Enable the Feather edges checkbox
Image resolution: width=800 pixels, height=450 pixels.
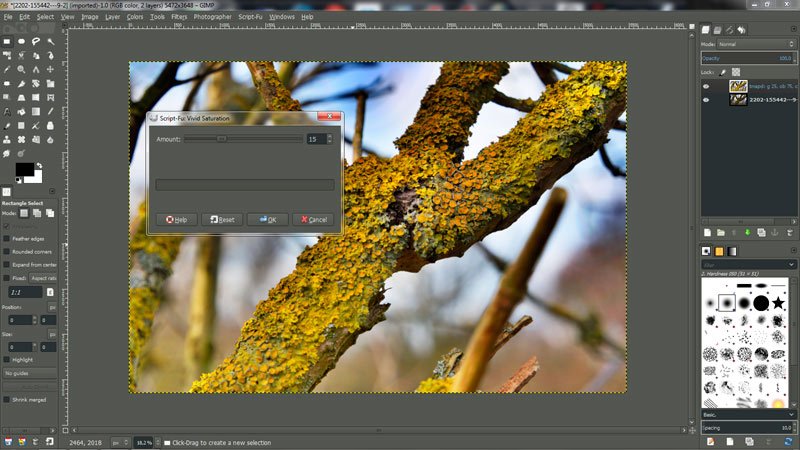(x=7, y=238)
